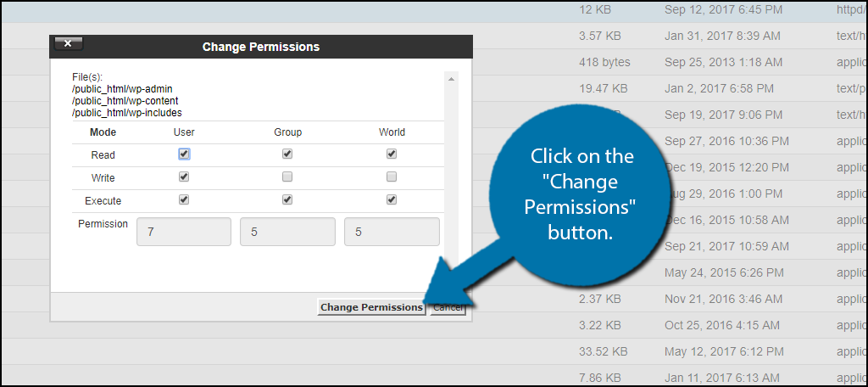Image resolution: width=868 pixels, height=387 pixels.
Task: Toggle the User Write checkbox
Action: point(184,177)
